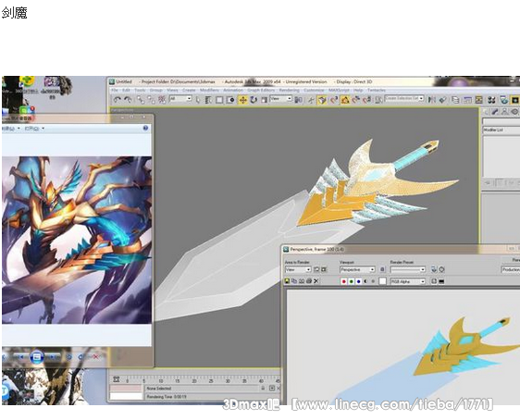Open the Create Selection Set dropdown

pyautogui.click(x=404, y=98)
